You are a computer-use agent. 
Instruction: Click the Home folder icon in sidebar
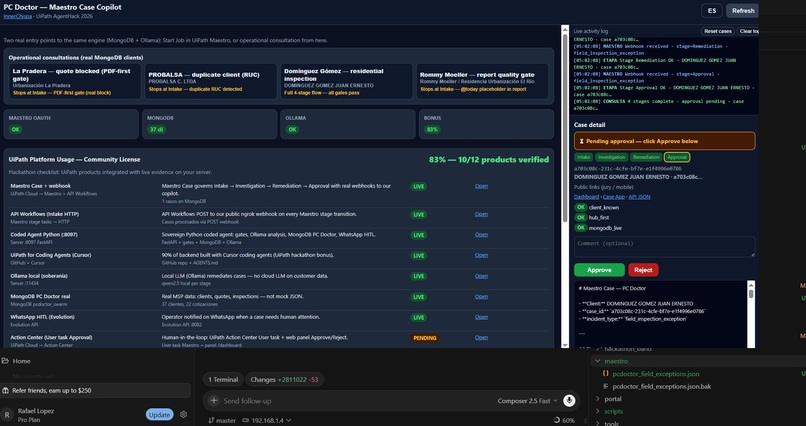pos(5,361)
